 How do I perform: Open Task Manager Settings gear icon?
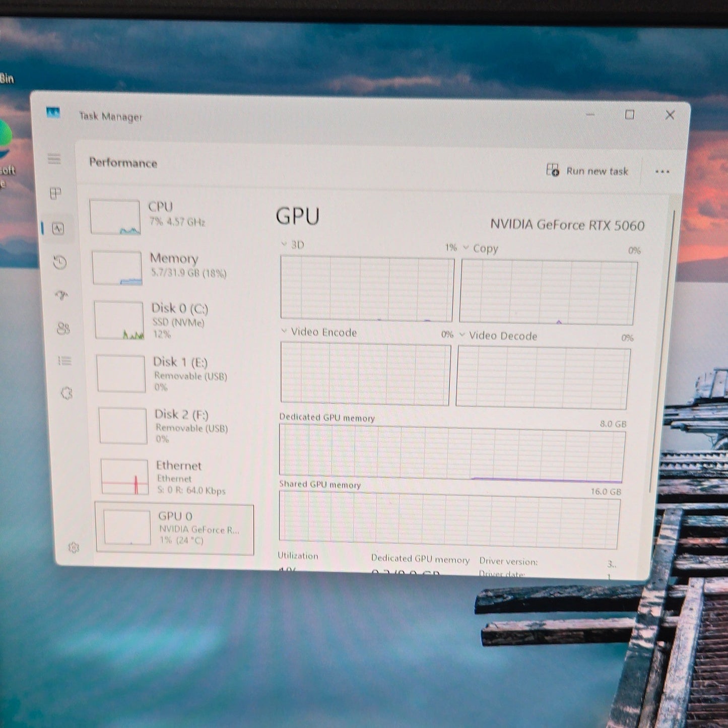[74, 548]
